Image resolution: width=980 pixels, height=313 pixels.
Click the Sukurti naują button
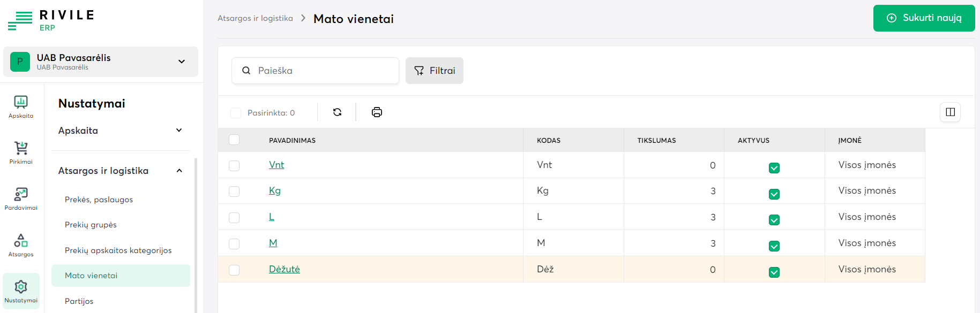(x=924, y=18)
